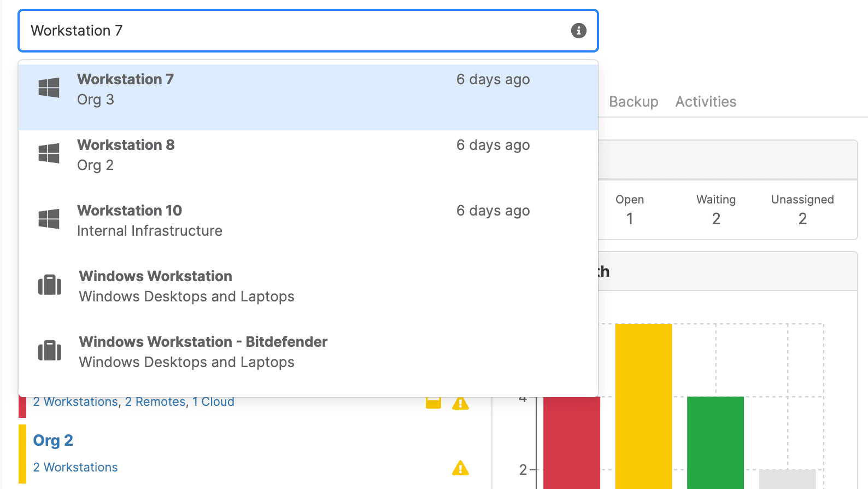
Task: Click the info icon in search box
Action: (x=578, y=31)
